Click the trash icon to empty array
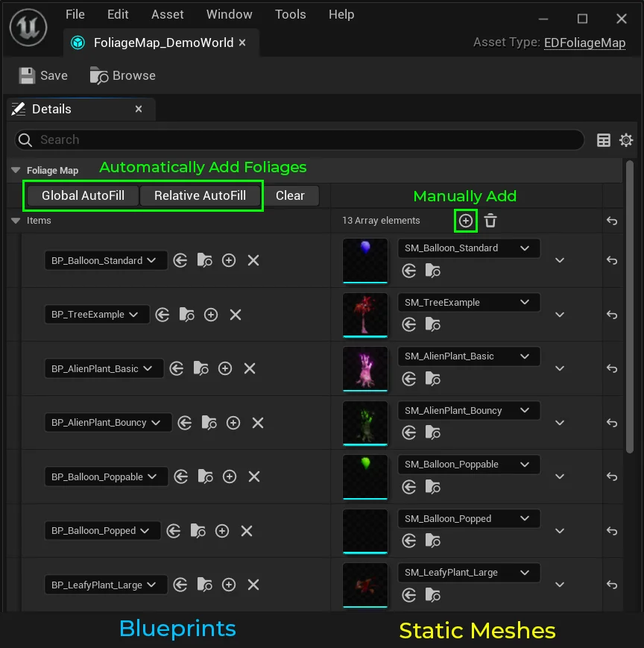The width and height of the screenshot is (644, 648). 490,221
